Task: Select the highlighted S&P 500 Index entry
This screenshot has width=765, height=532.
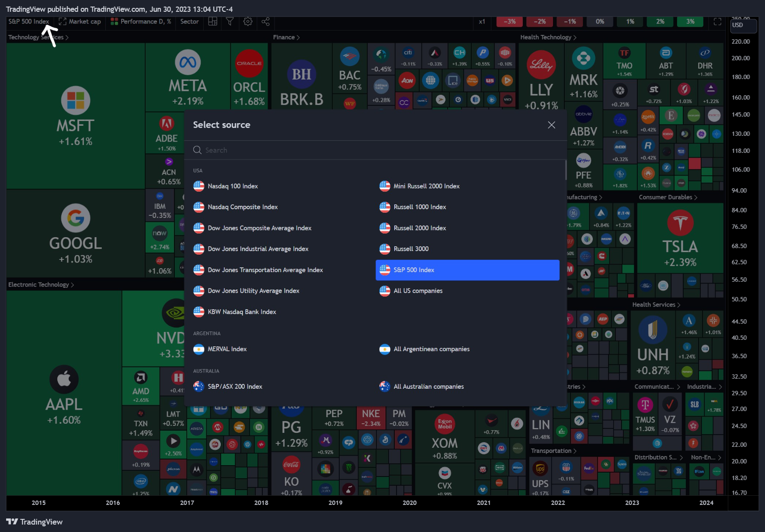Action: click(467, 270)
